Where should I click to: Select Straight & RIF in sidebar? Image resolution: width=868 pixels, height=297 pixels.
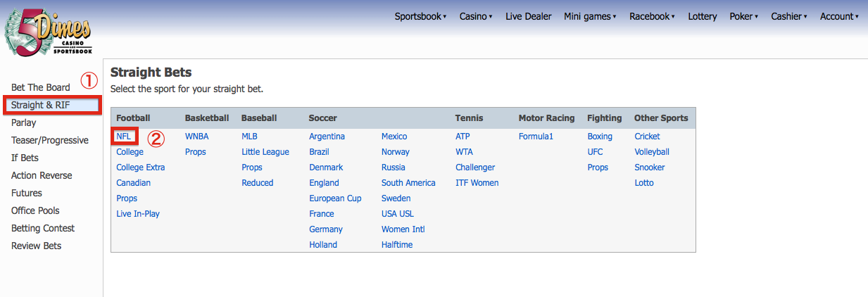(54, 106)
